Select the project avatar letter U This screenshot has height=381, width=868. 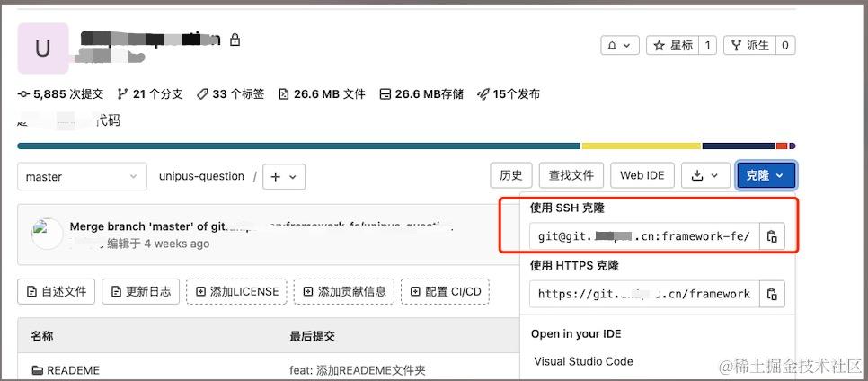tap(42, 49)
